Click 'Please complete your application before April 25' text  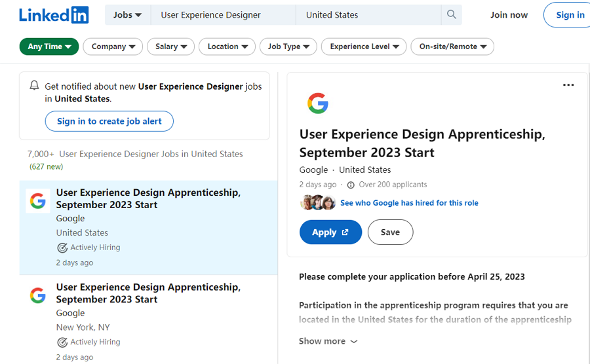412,277
